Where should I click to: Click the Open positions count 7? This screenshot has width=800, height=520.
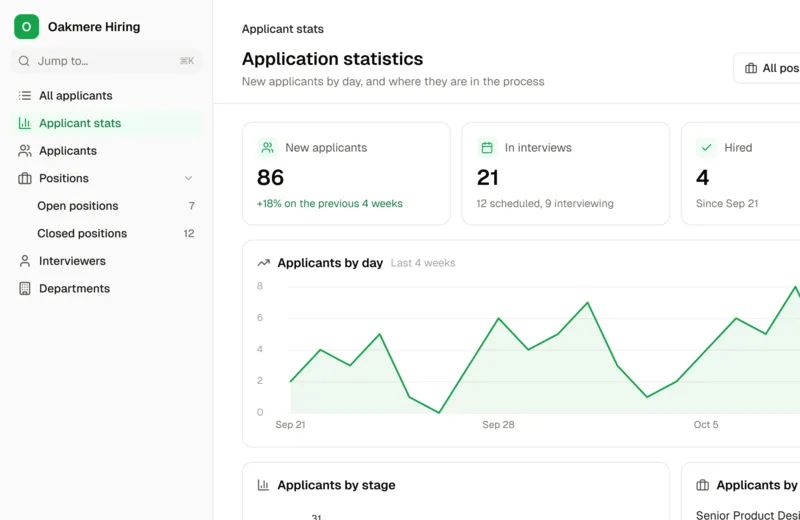pyautogui.click(x=192, y=206)
